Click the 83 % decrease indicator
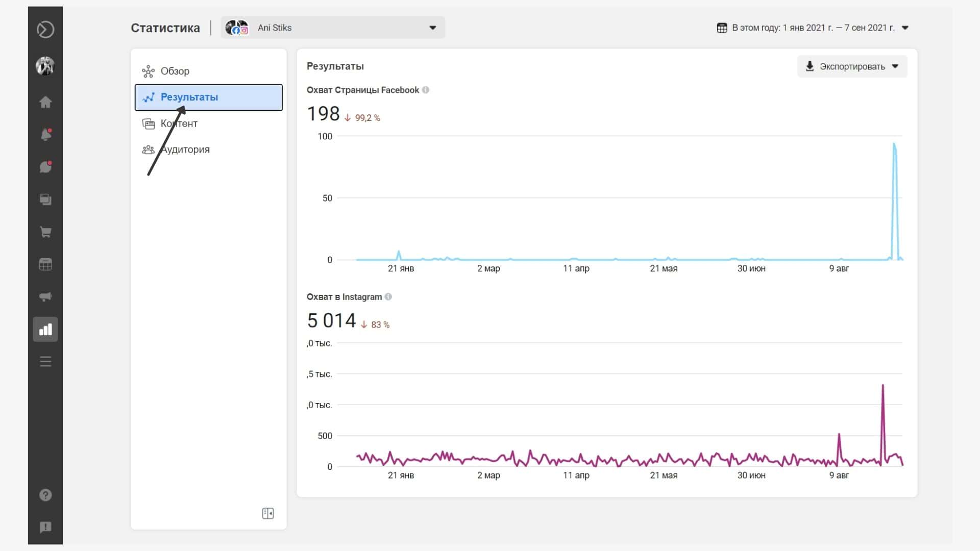The image size is (980, 551). click(x=375, y=324)
